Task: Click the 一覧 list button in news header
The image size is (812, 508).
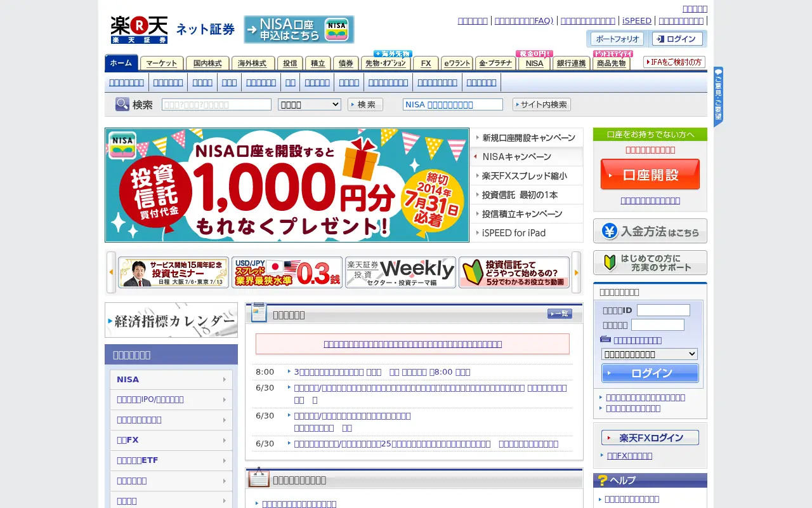Action: (560, 314)
